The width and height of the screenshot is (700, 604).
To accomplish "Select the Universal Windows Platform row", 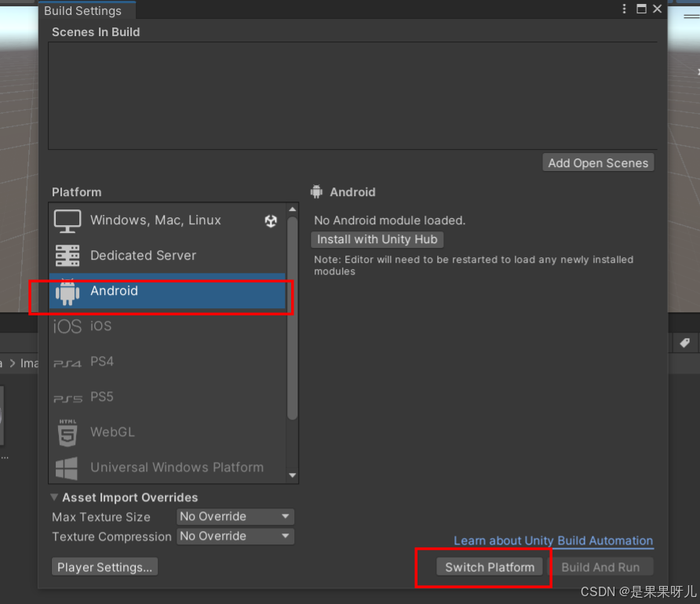I will tap(167, 467).
